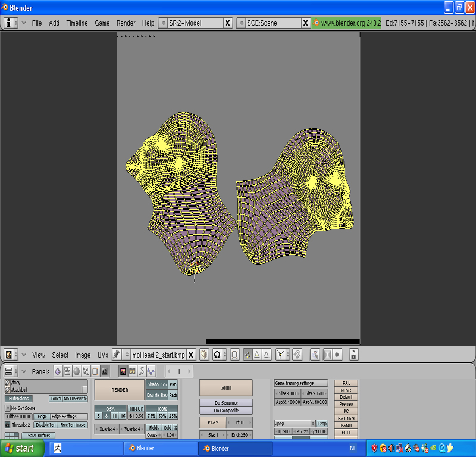Open the Select menu in UV editor
The height and width of the screenshot is (457, 476).
click(60, 355)
